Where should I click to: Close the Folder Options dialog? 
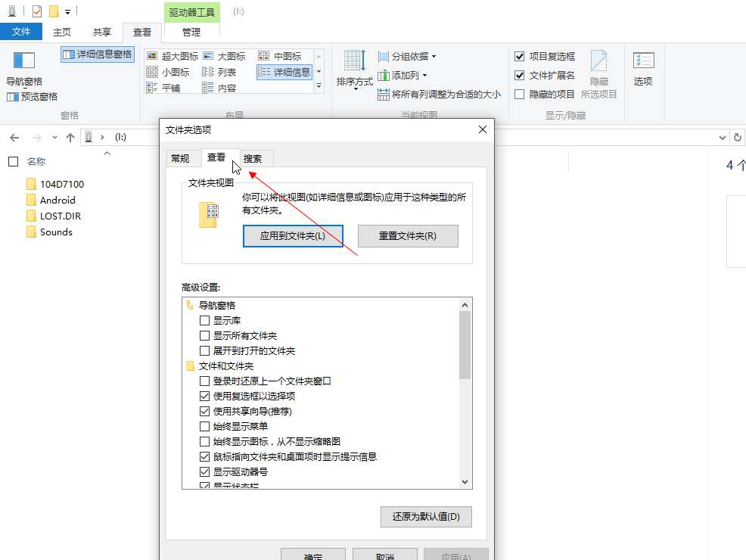[x=483, y=129]
